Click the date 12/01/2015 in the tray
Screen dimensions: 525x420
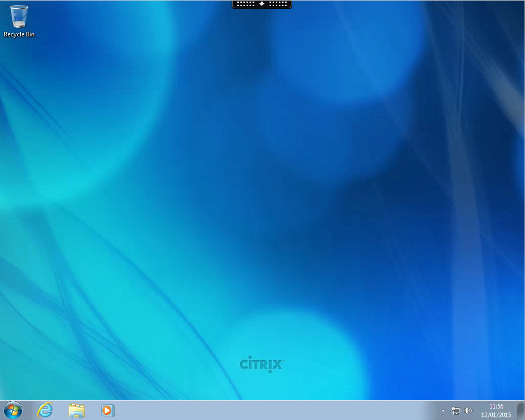coord(496,415)
